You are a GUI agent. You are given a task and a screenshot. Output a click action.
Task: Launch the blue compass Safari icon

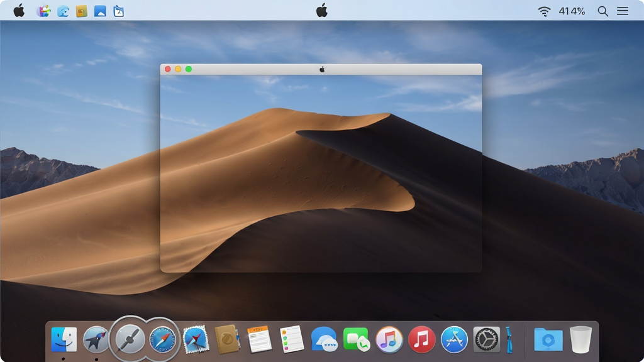pos(162,339)
